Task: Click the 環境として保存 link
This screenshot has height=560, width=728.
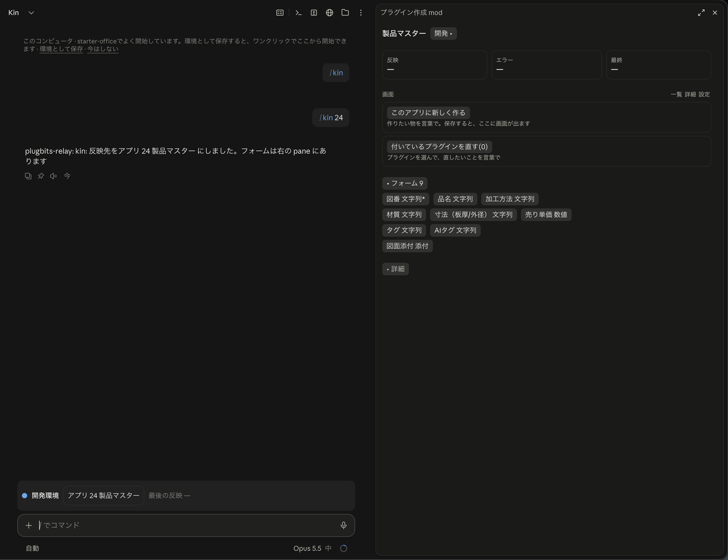Action: click(x=61, y=49)
